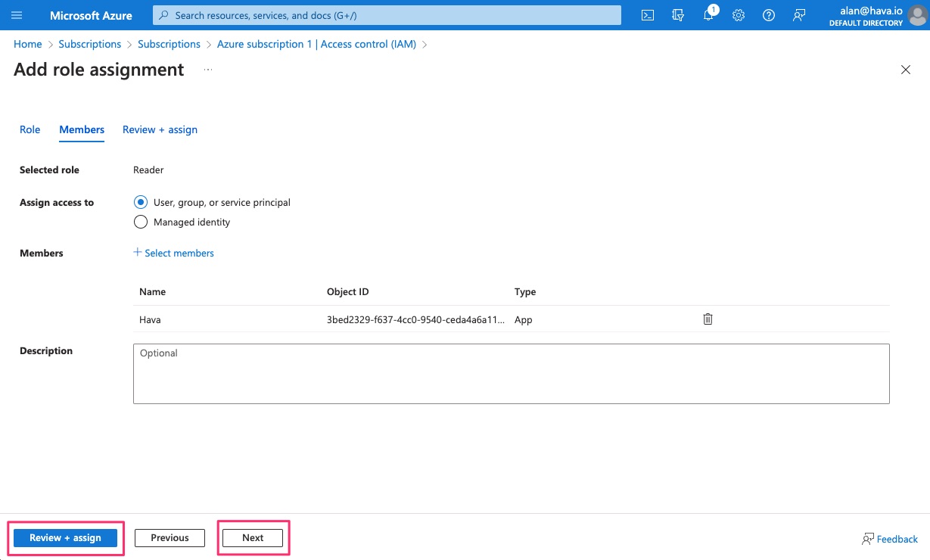Open the Help question mark icon

pyautogui.click(x=769, y=15)
